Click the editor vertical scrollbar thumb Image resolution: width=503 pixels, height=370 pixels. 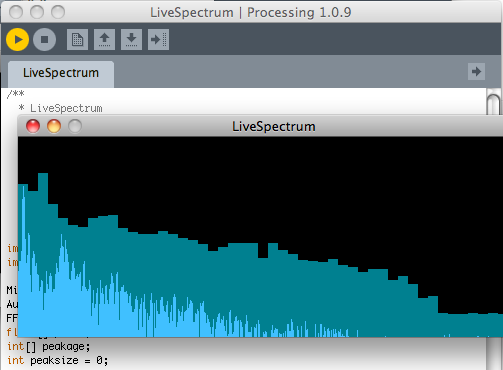click(x=494, y=104)
